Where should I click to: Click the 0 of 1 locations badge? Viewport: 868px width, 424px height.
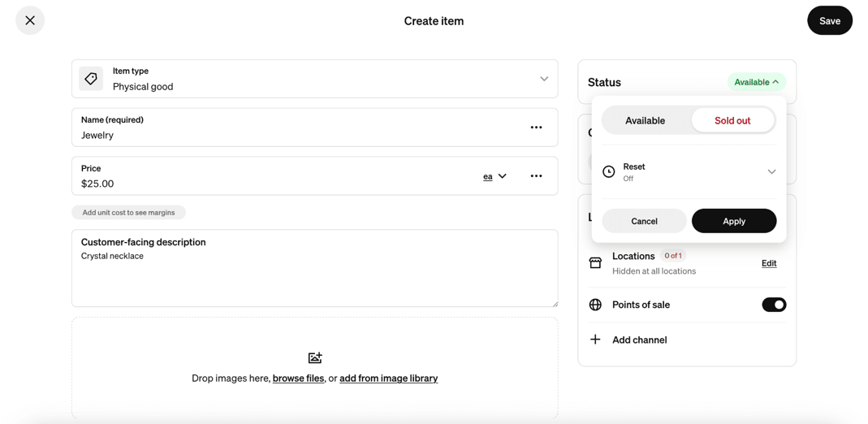point(673,256)
